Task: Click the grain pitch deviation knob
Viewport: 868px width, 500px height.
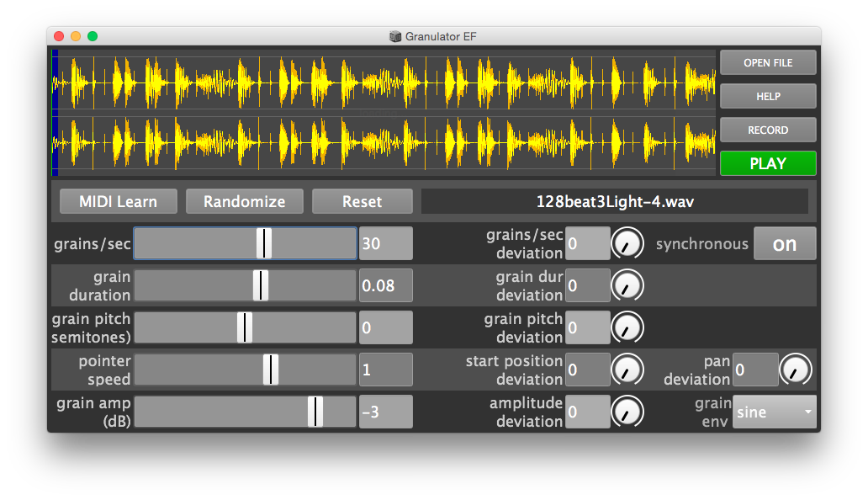Action: point(627,327)
